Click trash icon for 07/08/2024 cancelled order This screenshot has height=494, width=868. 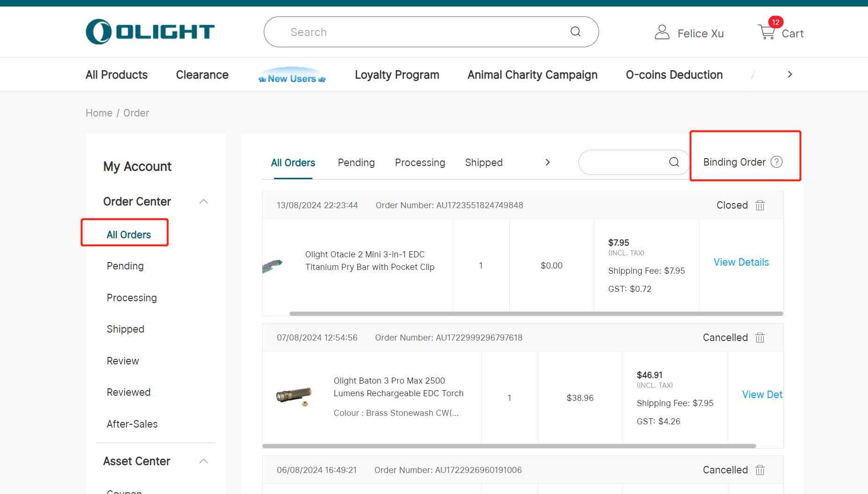[x=760, y=338]
